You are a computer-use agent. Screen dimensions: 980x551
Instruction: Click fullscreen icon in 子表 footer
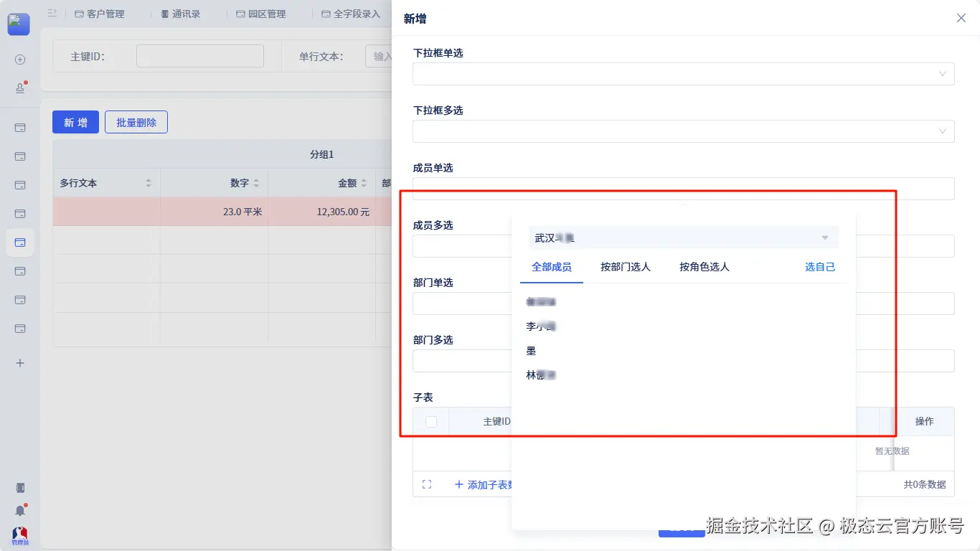coord(427,484)
